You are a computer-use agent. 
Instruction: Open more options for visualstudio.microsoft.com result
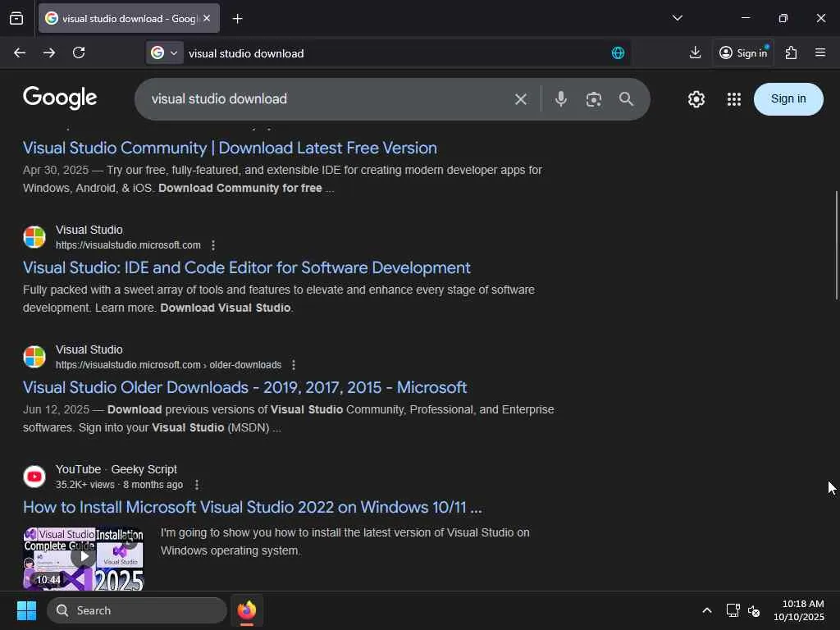coord(213,245)
